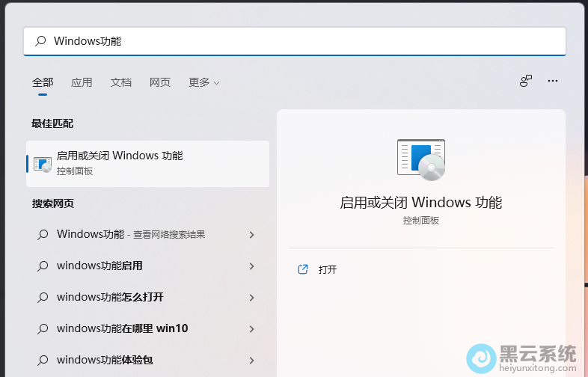This screenshot has height=377, width=588.
Task: Open suggestion windows功能在哪里 win10
Action: 148,328
